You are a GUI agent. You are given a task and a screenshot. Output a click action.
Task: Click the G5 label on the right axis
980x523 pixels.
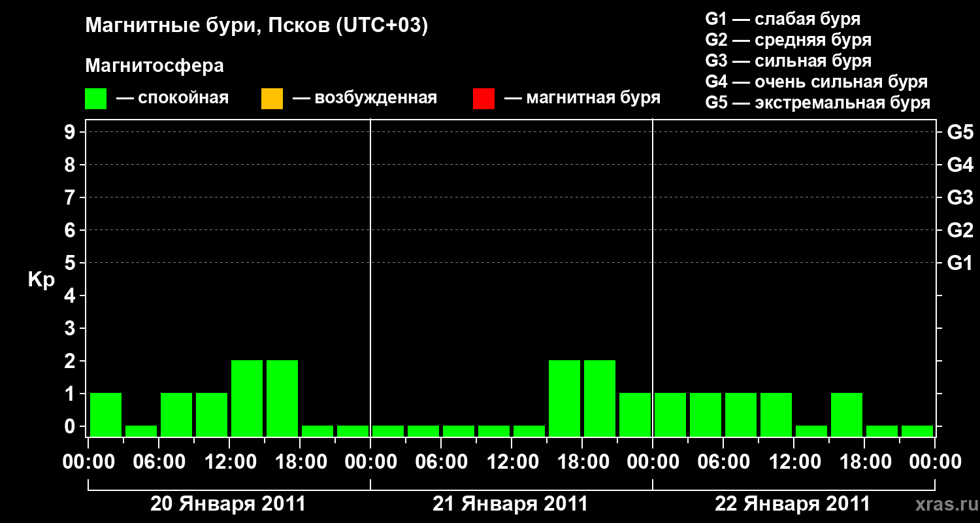pyautogui.click(x=960, y=133)
